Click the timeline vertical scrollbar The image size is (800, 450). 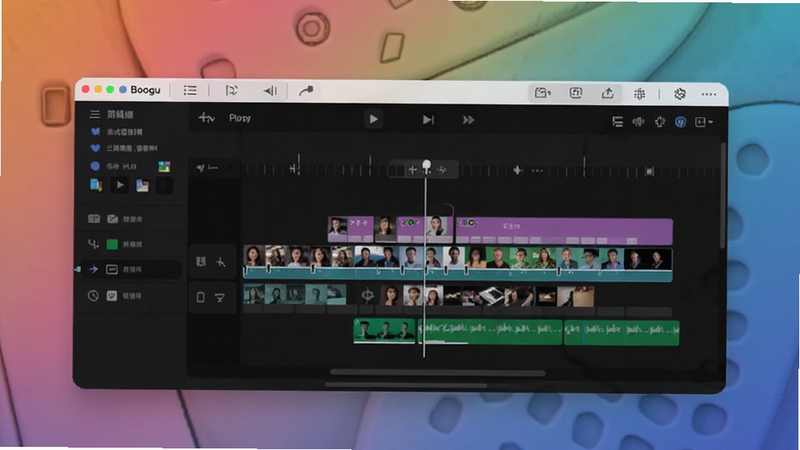(722, 196)
